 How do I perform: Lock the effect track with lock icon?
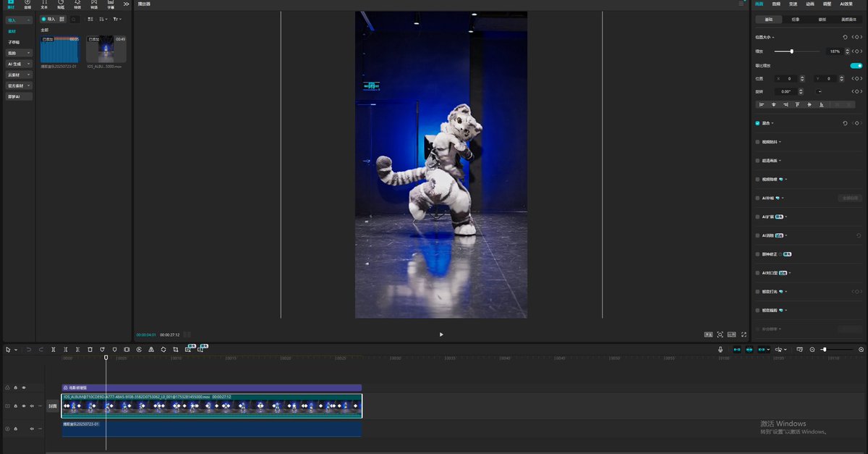[16, 387]
